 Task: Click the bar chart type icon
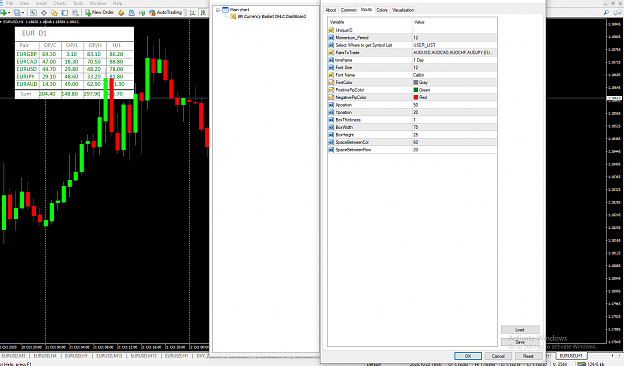[x=193, y=13]
